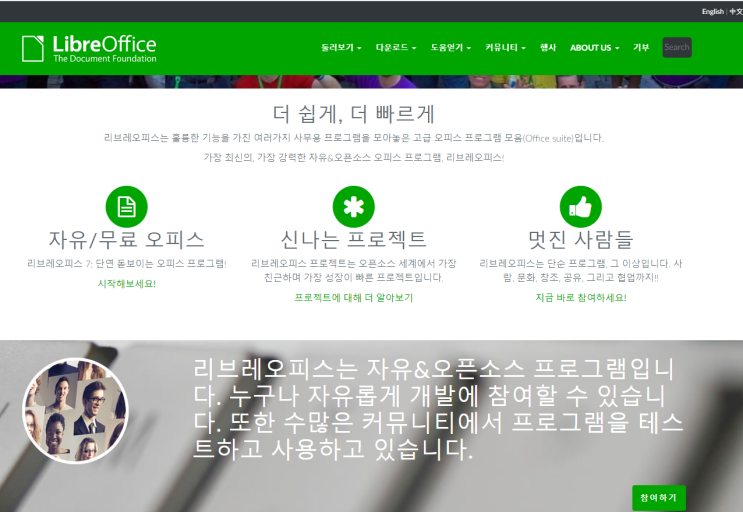Click the LibreOffice logo

click(x=89, y=48)
